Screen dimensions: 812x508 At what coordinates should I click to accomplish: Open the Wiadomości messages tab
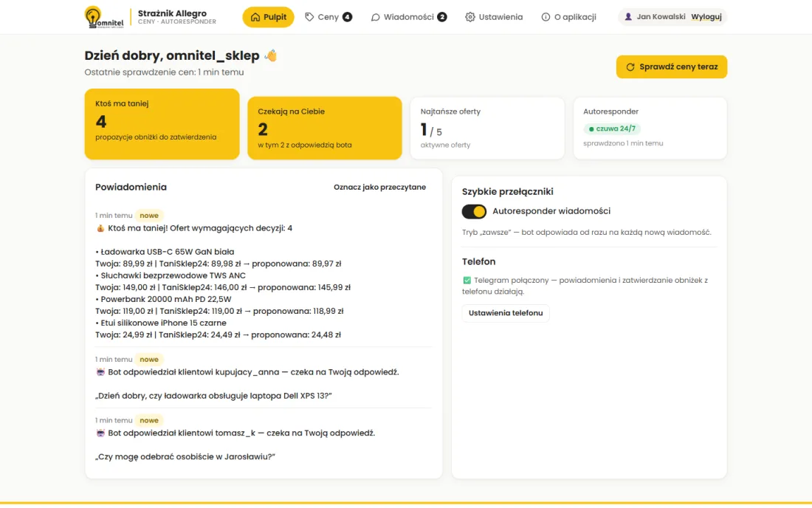pos(409,17)
